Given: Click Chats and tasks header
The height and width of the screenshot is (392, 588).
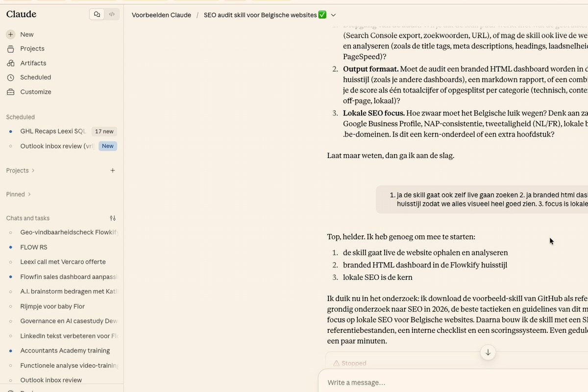Looking at the screenshot, I should pyautogui.click(x=28, y=218).
